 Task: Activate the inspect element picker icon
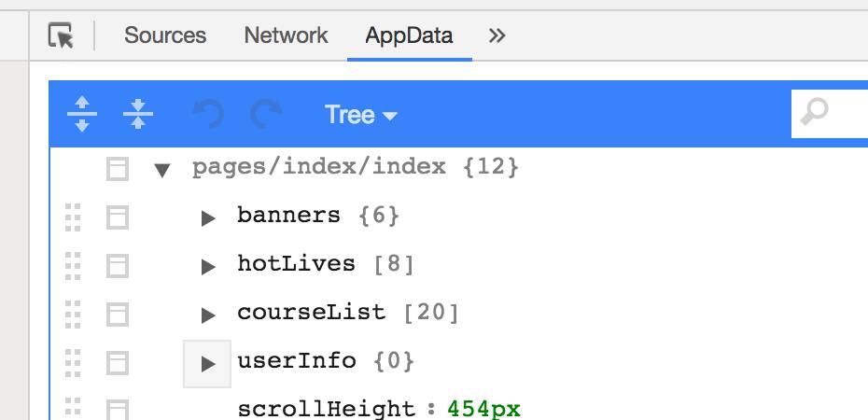(x=61, y=35)
